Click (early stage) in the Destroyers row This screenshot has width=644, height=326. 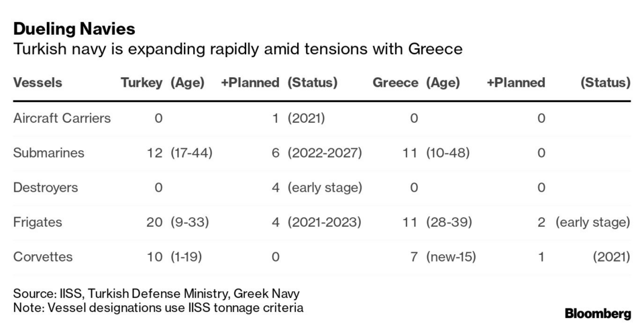point(325,187)
